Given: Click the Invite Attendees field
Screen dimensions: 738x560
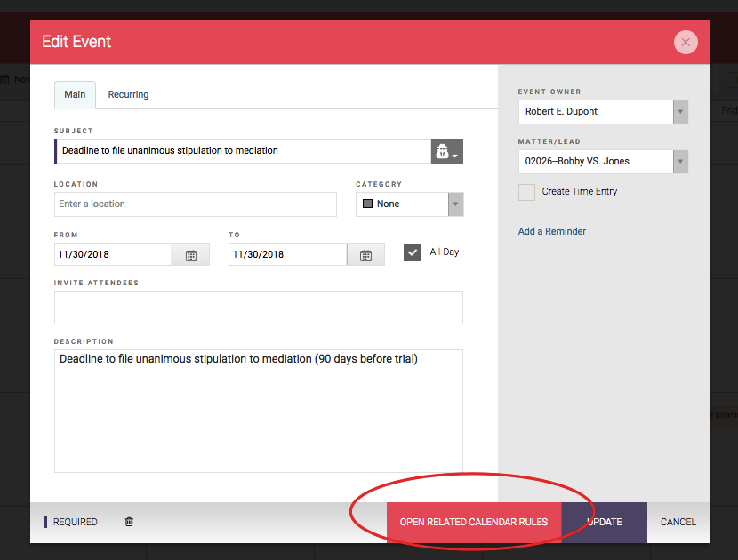Looking at the screenshot, I should pos(258,308).
